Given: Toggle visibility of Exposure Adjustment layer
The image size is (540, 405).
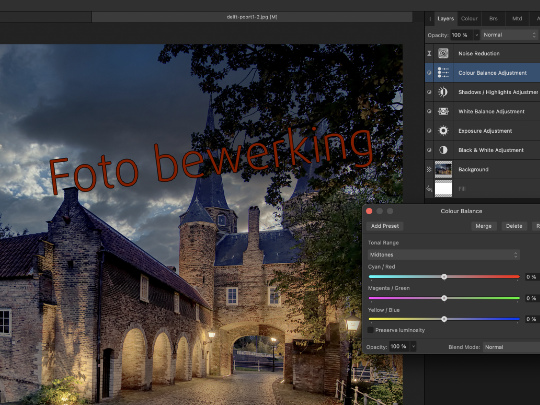Looking at the screenshot, I should (429, 131).
